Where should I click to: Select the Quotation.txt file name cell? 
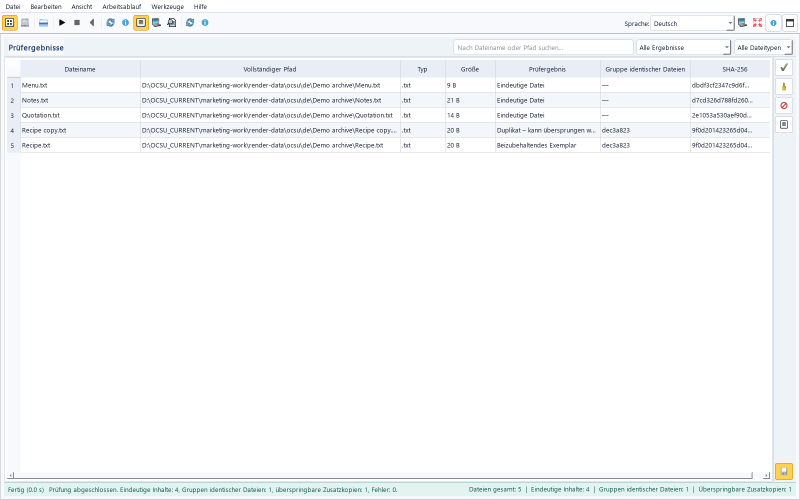pyautogui.click(x=80, y=115)
